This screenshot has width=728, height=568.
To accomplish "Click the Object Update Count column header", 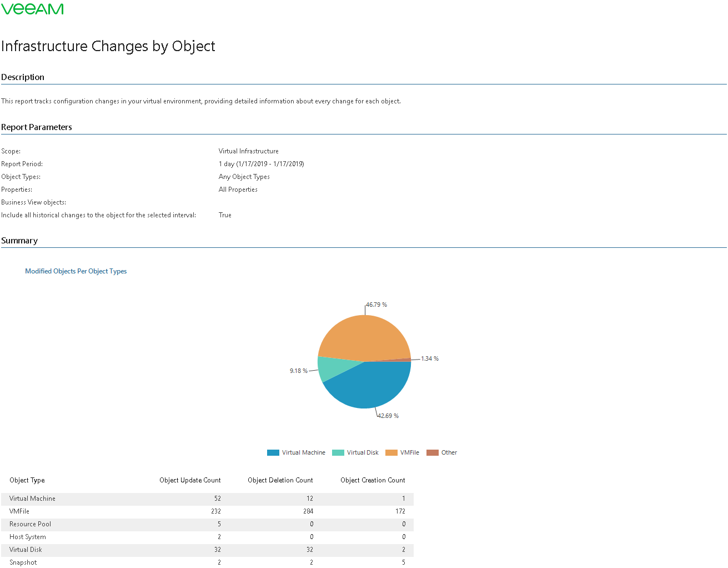I will [190, 480].
